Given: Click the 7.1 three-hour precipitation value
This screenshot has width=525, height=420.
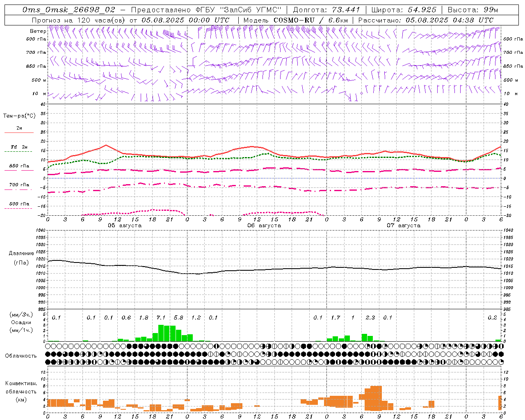Looking at the screenshot, I should 161,318.
